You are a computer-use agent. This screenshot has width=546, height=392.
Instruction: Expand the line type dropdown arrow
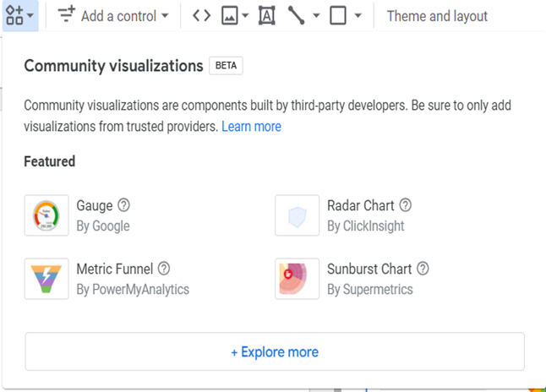coord(316,16)
